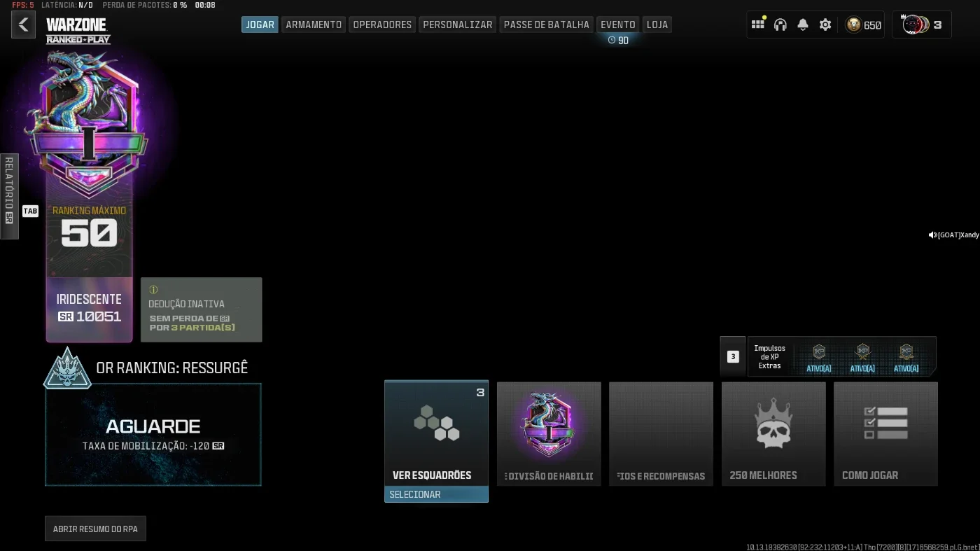The image size is (980, 551).
Task: Click the 3 key hint beside XP boosts
Action: coord(733,357)
